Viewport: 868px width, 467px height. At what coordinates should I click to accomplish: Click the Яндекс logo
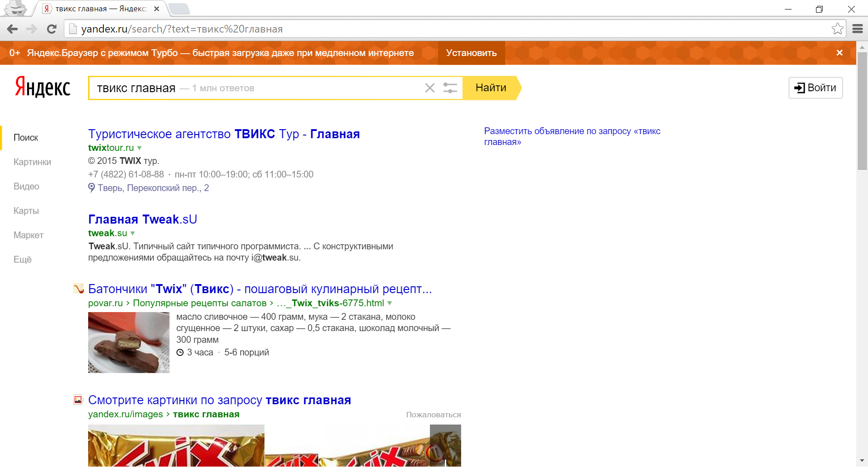pyautogui.click(x=42, y=87)
